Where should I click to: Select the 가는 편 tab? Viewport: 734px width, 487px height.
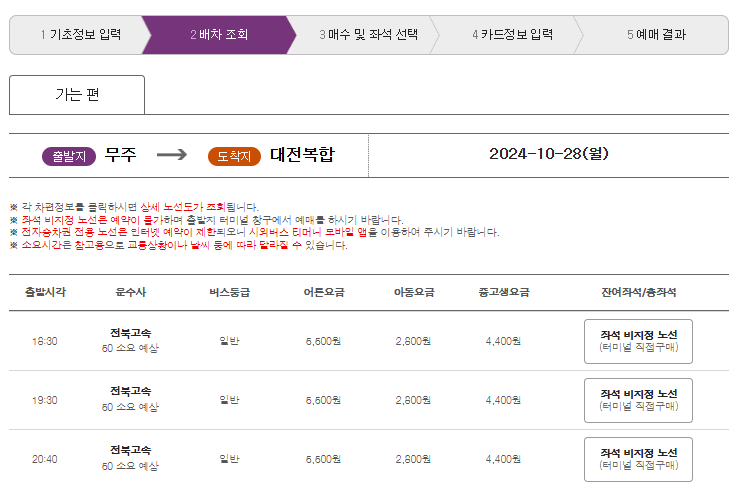click(x=77, y=95)
